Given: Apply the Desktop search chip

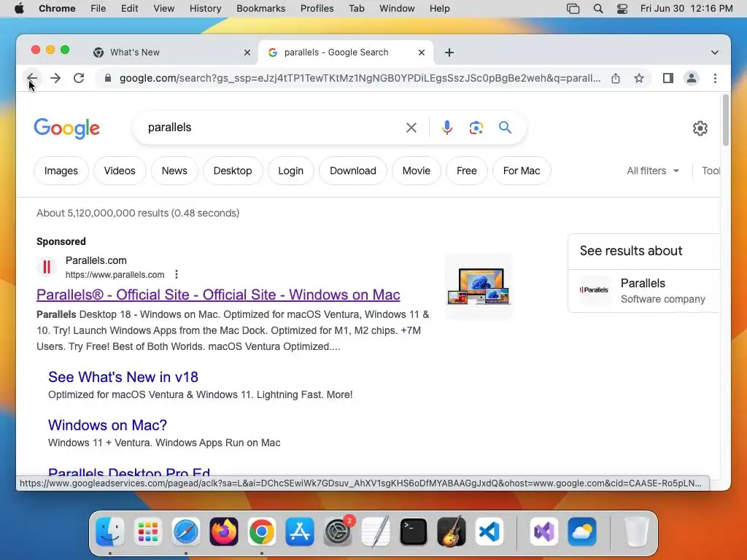Looking at the screenshot, I should tap(233, 171).
